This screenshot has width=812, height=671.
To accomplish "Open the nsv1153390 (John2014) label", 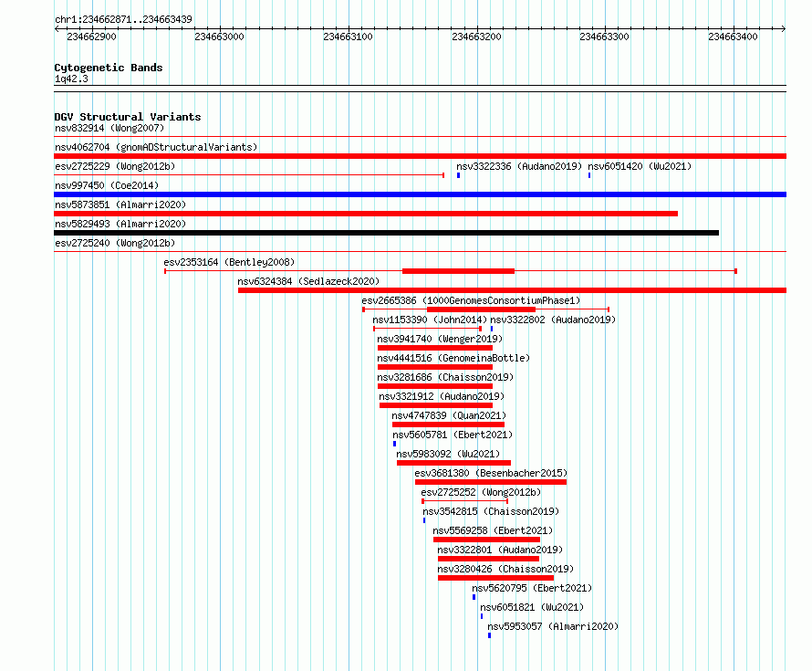I will [x=430, y=320].
